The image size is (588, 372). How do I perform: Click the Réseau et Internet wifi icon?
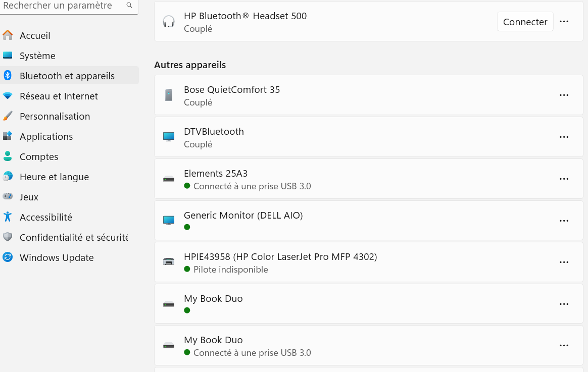tap(8, 96)
